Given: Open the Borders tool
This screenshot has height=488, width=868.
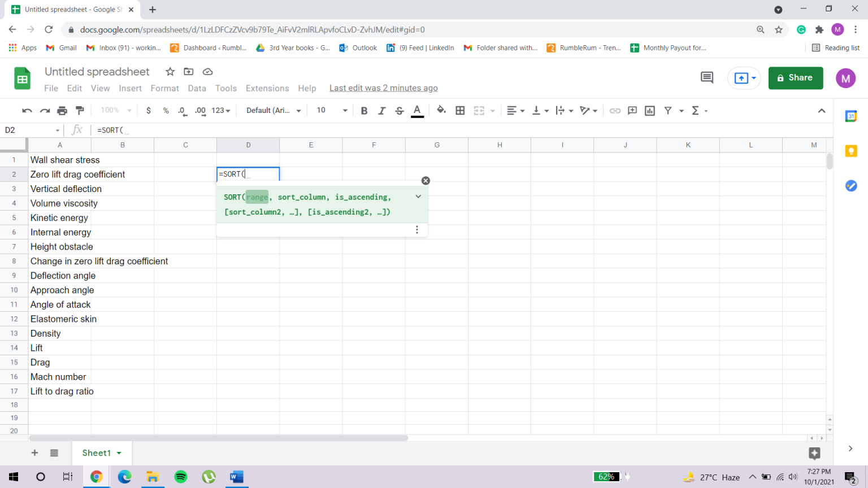Looking at the screenshot, I should tap(460, 110).
